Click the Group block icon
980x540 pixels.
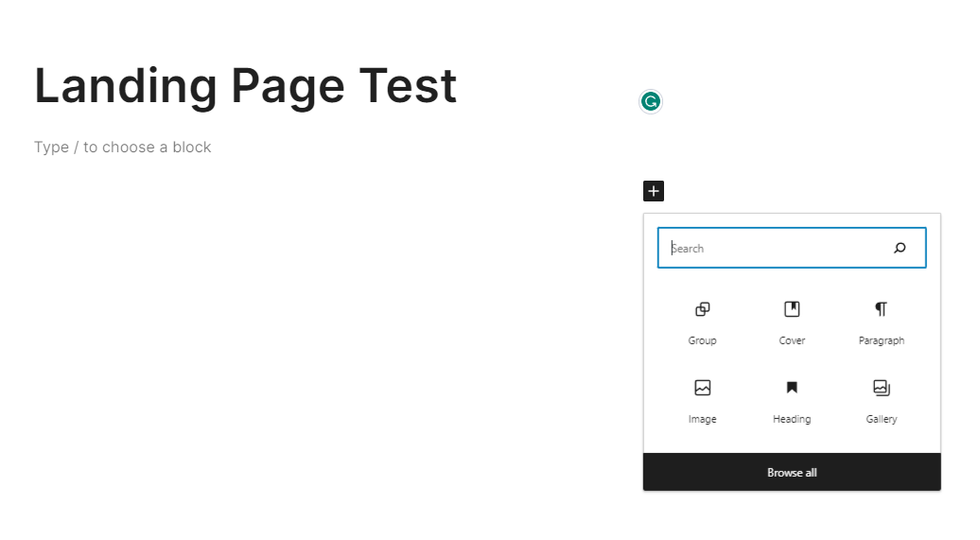[702, 309]
